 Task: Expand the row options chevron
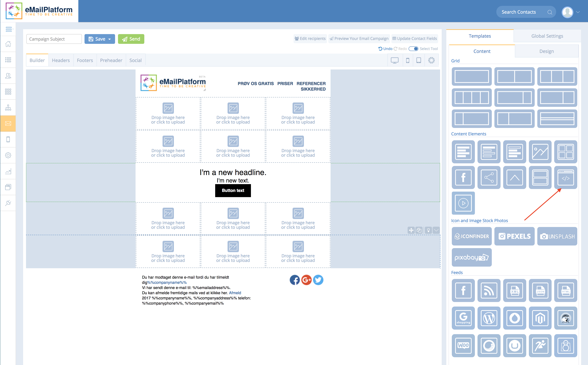[x=436, y=230]
